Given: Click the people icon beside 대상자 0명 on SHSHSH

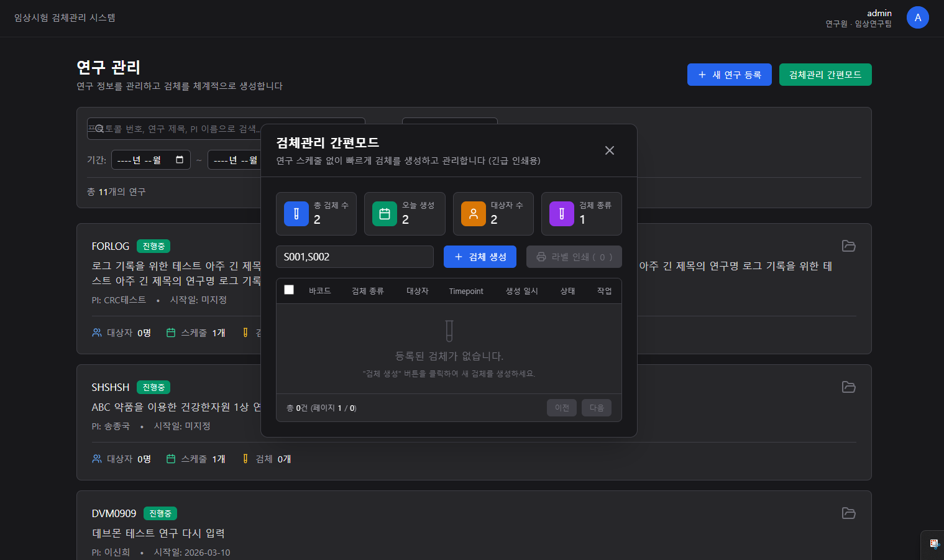Looking at the screenshot, I should point(96,459).
